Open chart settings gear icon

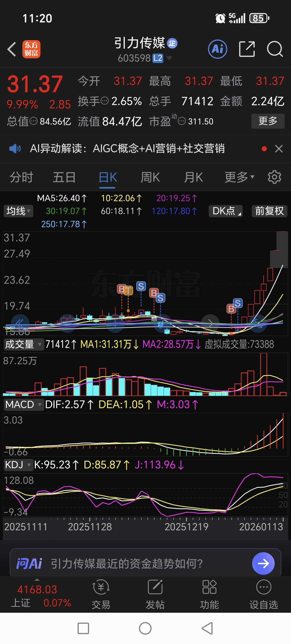pyautogui.click(x=274, y=177)
